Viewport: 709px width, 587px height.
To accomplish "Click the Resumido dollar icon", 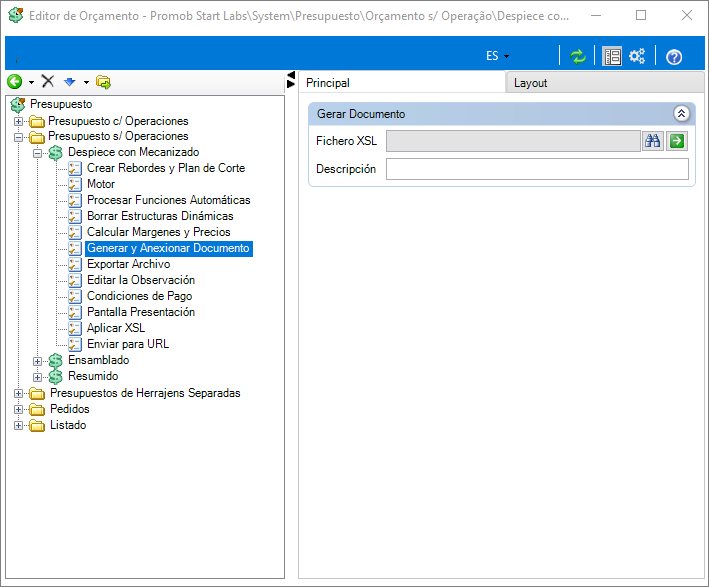I will pos(56,377).
